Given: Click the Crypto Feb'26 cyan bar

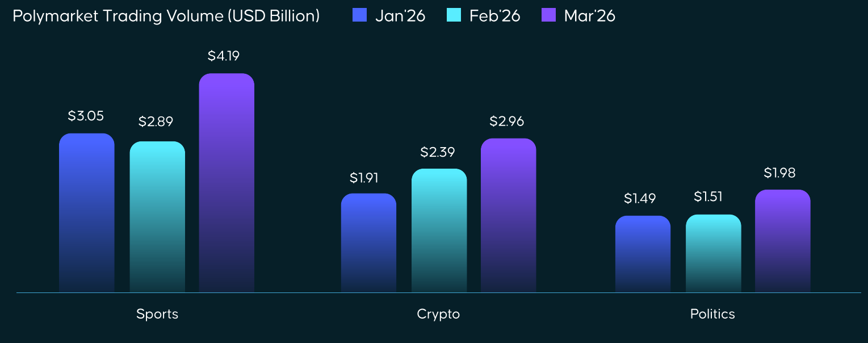Looking at the screenshot, I should tap(439, 231).
